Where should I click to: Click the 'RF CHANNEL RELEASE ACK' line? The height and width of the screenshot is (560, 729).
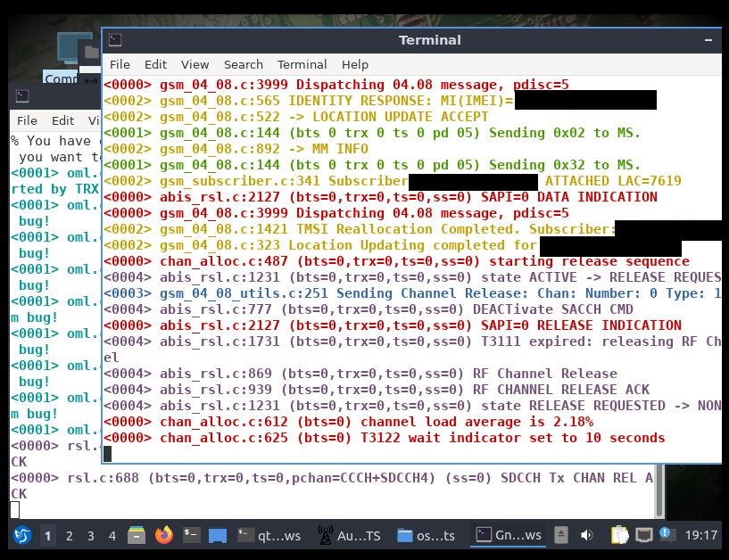pos(377,390)
